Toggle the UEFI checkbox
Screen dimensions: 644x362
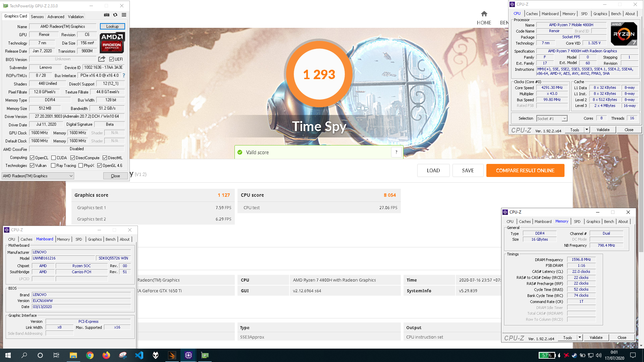pyautogui.click(x=111, y=59)
